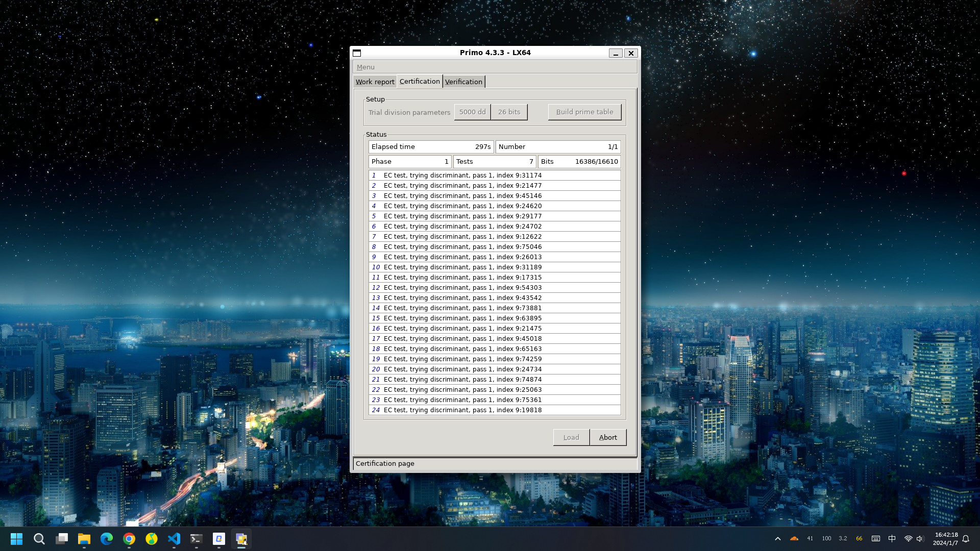Screen dimensions: 980x551
Task: Switch to the Work report tab
Action: (x=375, y=82)
